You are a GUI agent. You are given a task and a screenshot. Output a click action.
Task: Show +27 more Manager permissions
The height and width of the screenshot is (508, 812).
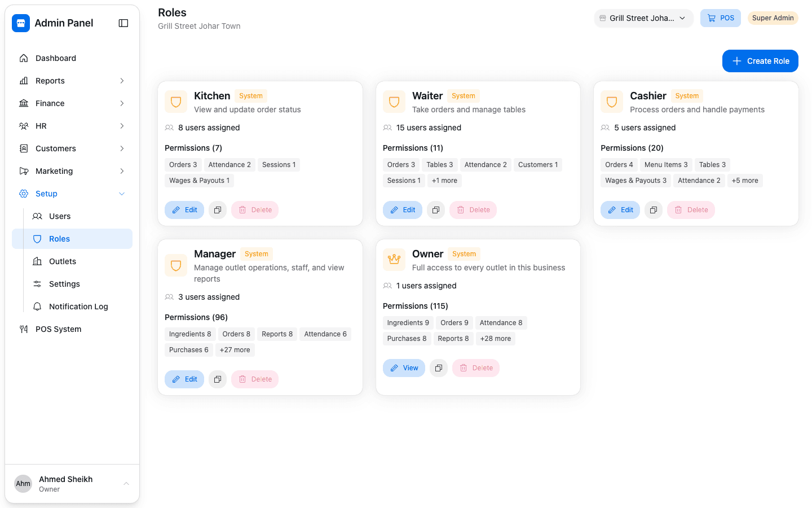pos(235,350)
